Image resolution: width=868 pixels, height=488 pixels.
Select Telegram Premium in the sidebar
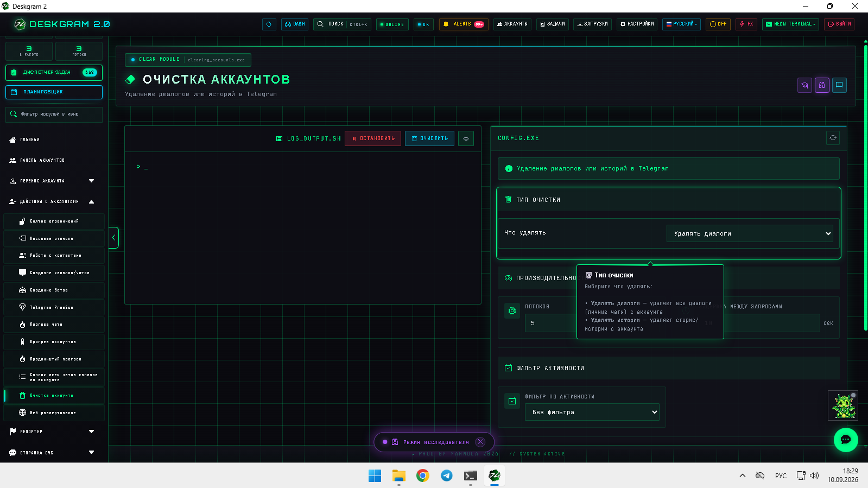(x=54, y=307)
